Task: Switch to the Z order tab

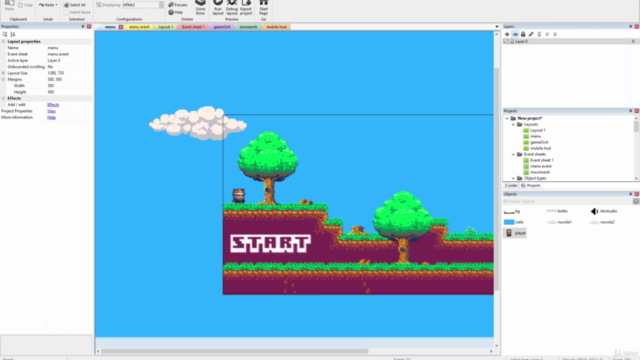Action: click(511, 186)
